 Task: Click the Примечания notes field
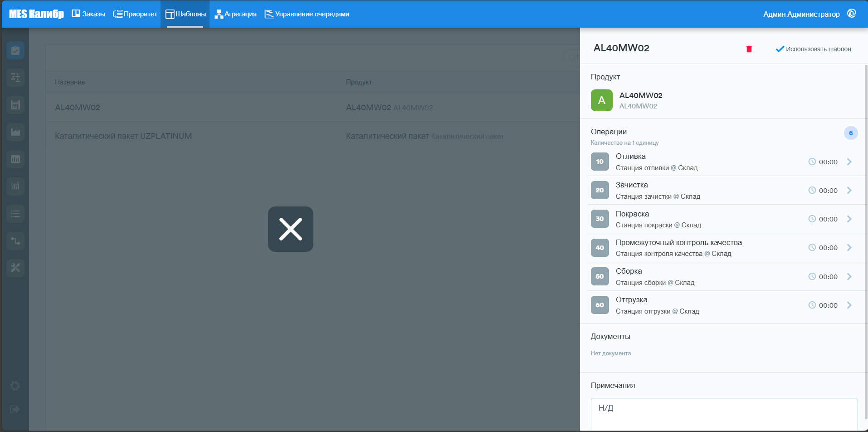click(x=724, y=414)
